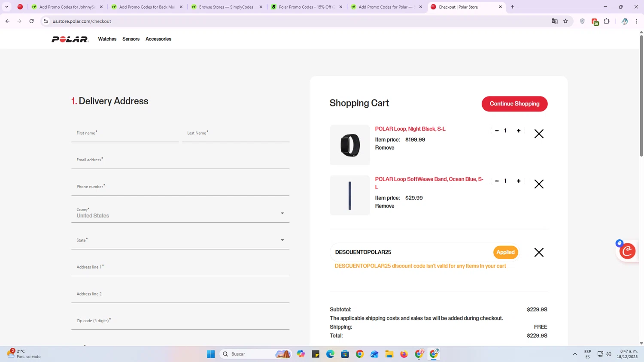Click the Polar logo in header
Screen dimensions: 644x362
pos(70,39)
